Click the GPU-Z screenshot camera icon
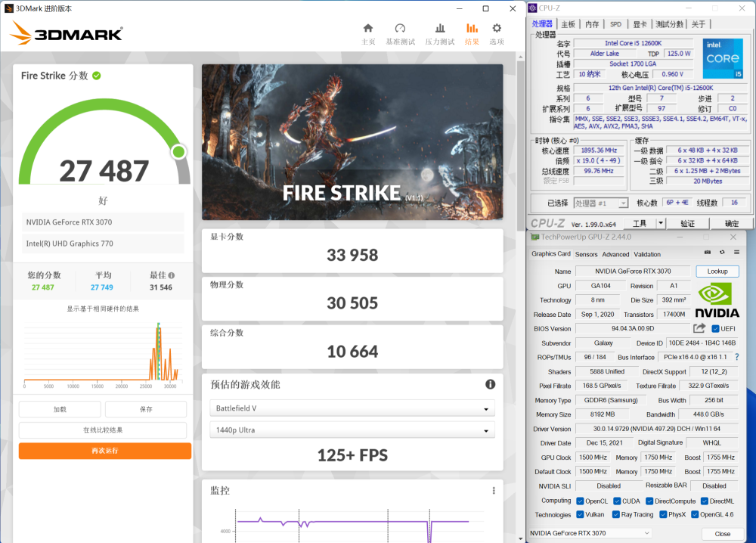Image resolution: width=756 pixels, height=543 pixels. [707, 253]
